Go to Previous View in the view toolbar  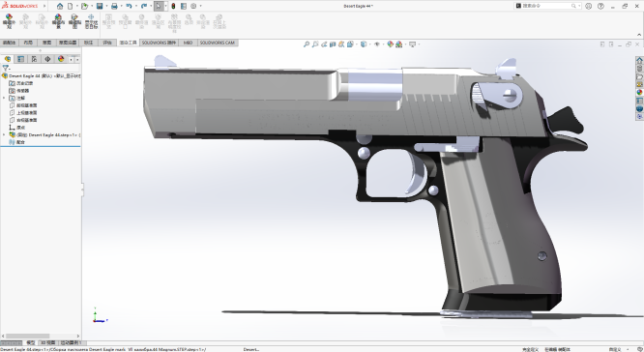(324, 44)
